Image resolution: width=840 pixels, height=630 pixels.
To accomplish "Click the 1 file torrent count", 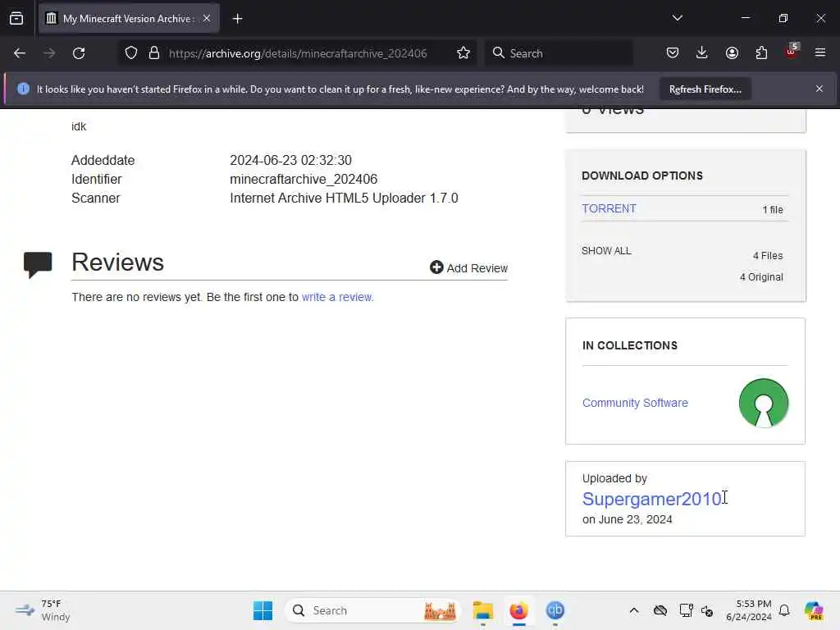I will pos(773,209).
